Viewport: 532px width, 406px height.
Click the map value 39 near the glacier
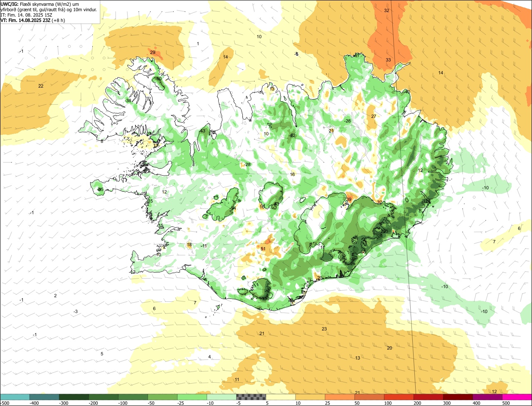[x=349, y=200]
